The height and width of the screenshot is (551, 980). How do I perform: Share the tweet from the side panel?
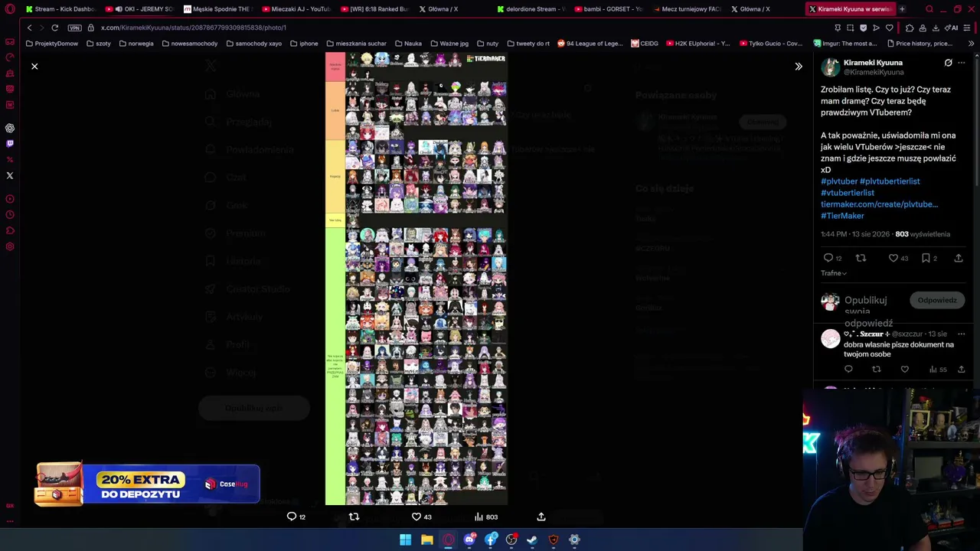(959, 259)
